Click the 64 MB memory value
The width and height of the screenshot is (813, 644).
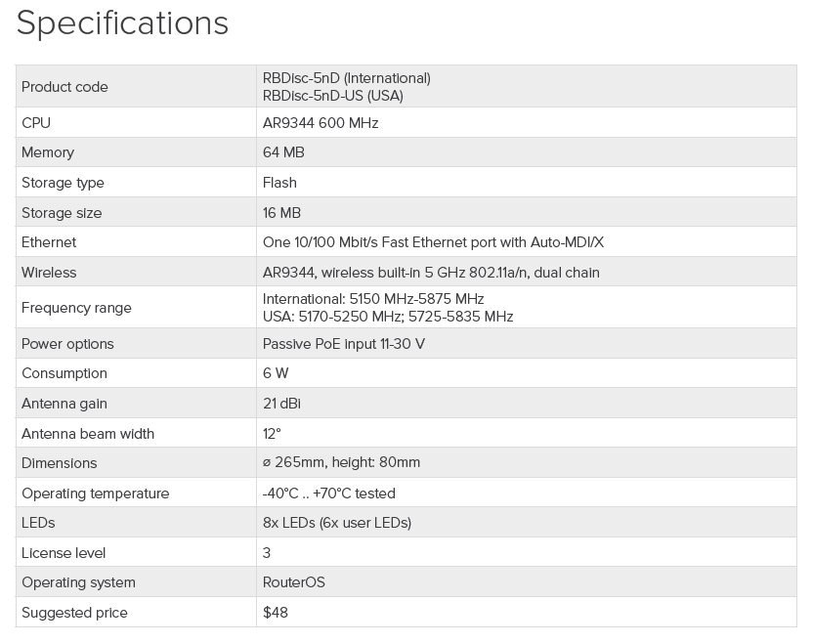[283, 152]
